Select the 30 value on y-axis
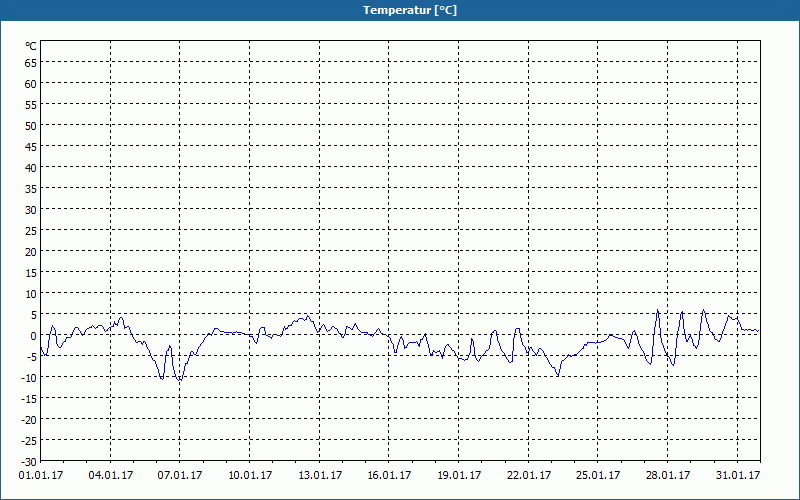The width and height of the screenshot is (800, 500). tap(31, 210)
